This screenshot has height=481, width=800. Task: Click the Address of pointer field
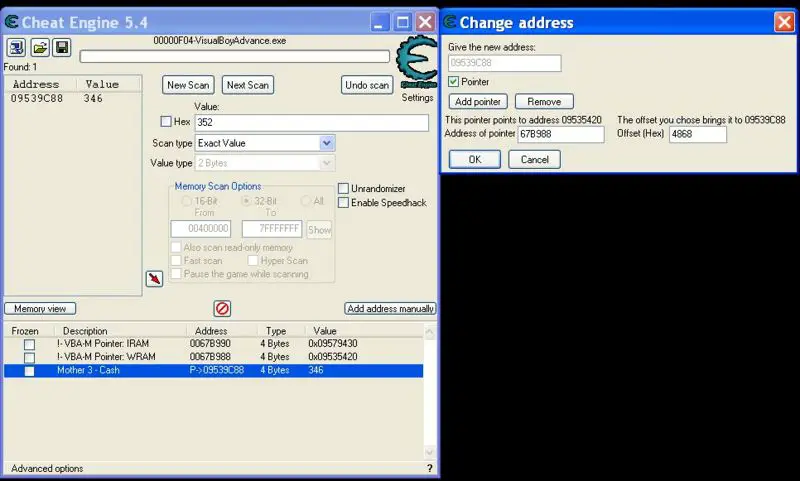coord(561,134)
